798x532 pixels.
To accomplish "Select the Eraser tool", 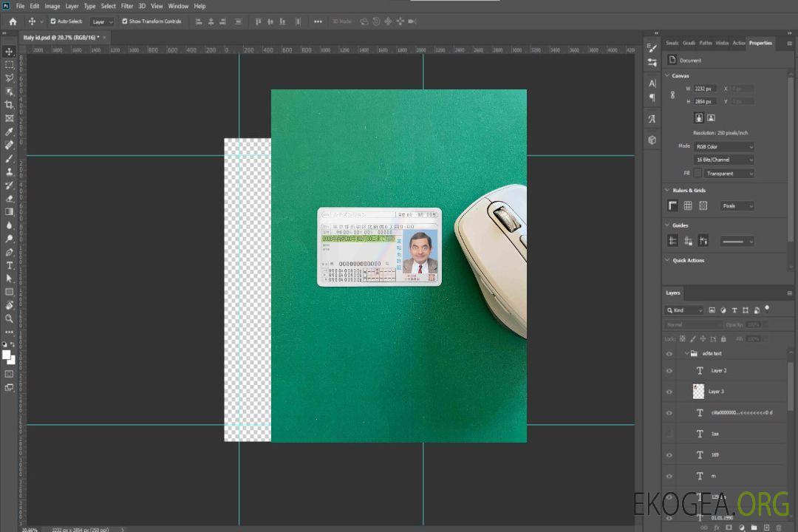I will coord(9,199).
